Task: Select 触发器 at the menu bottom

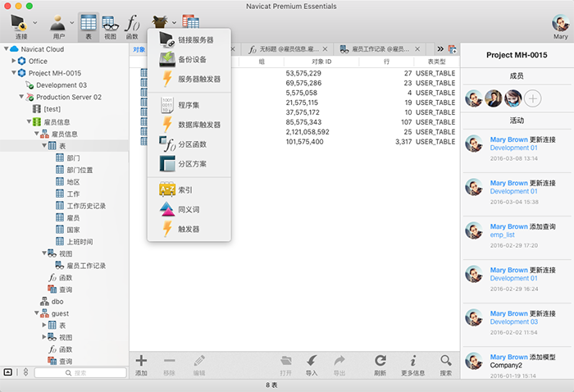Action: (189, 229)
